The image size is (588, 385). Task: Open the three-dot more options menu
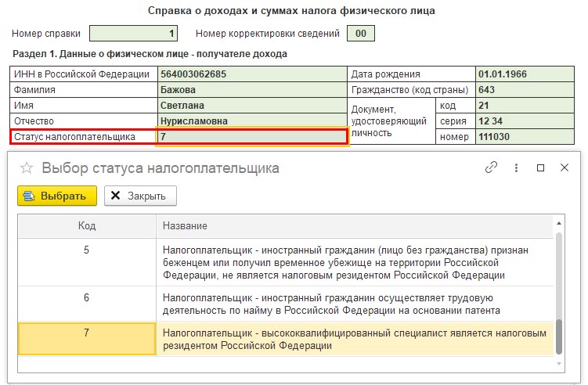pyautogui.click(x=516, y=167)
